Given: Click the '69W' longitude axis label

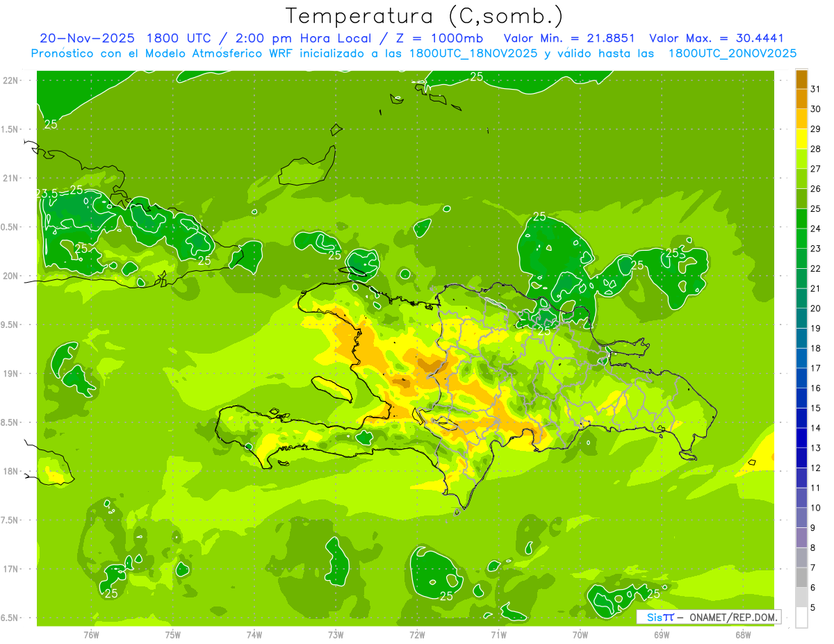Looking at the screenshot, I should click(x=662, y=634).
